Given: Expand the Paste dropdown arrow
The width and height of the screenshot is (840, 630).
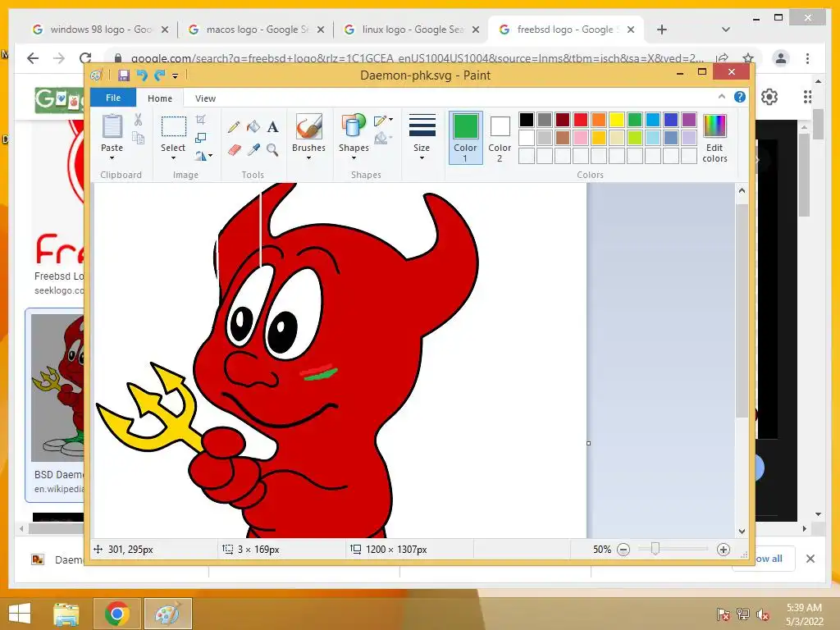Looking at the screenshot, I should 112,157.
